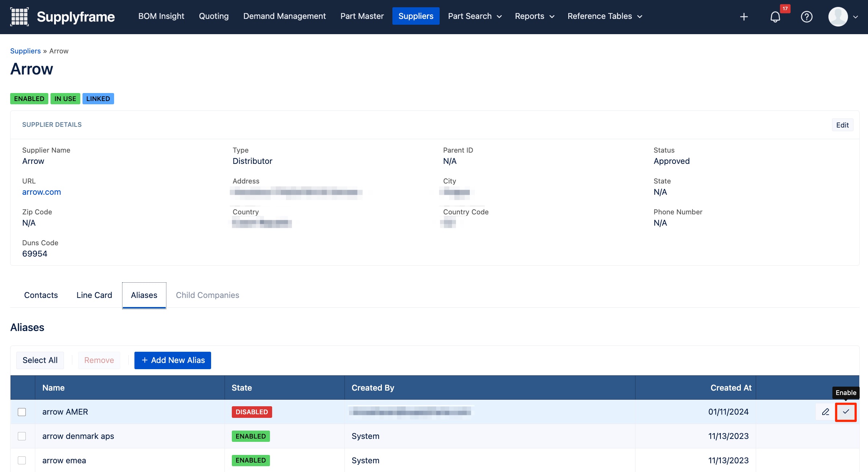
Task: Click the date 01/11/2024
Action: point(728,412)
